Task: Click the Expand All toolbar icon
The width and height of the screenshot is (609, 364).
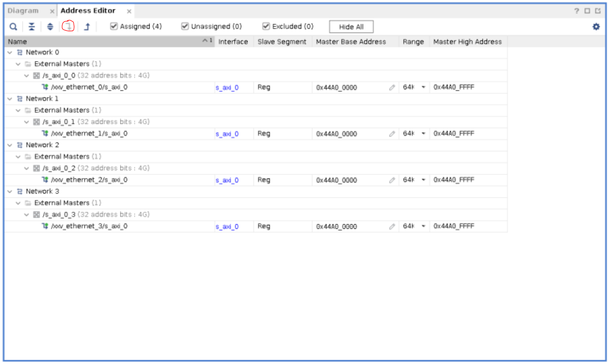Action: click(x=50, y=27)
